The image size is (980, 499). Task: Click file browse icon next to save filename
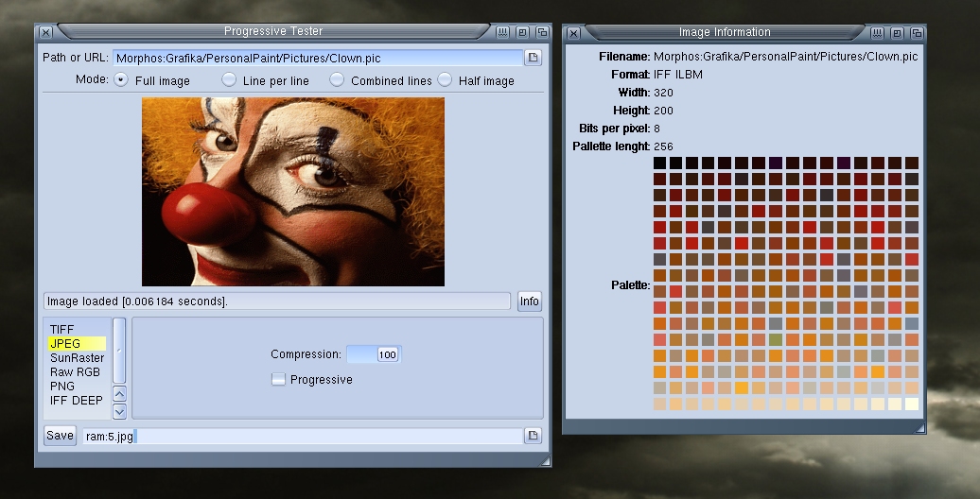[534, 436]
